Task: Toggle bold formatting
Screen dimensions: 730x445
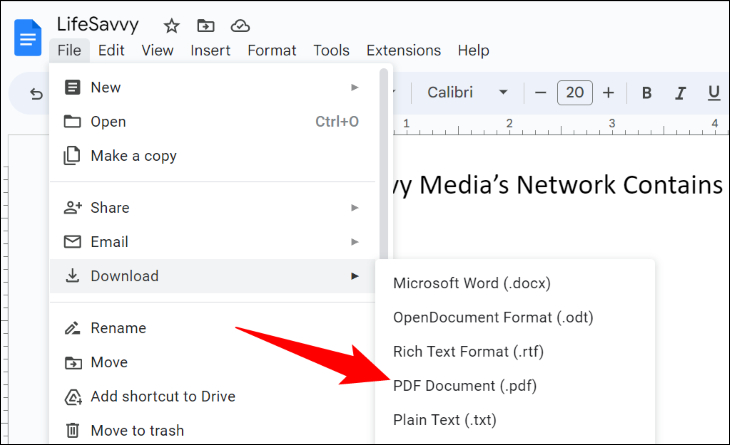Action: point(647,93)
